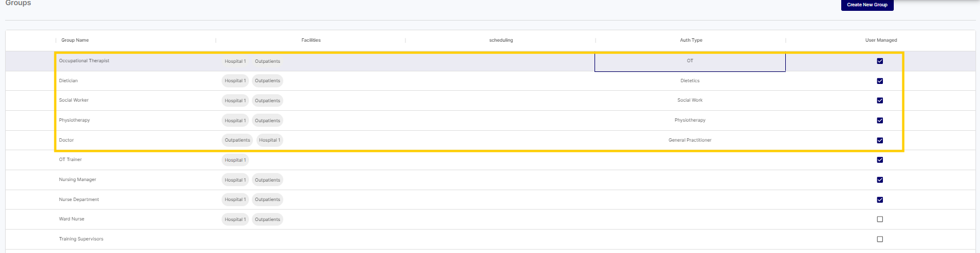The image size is (980, 253).
Task: Open the Nurse Department group row
Action: coord(79,200)
